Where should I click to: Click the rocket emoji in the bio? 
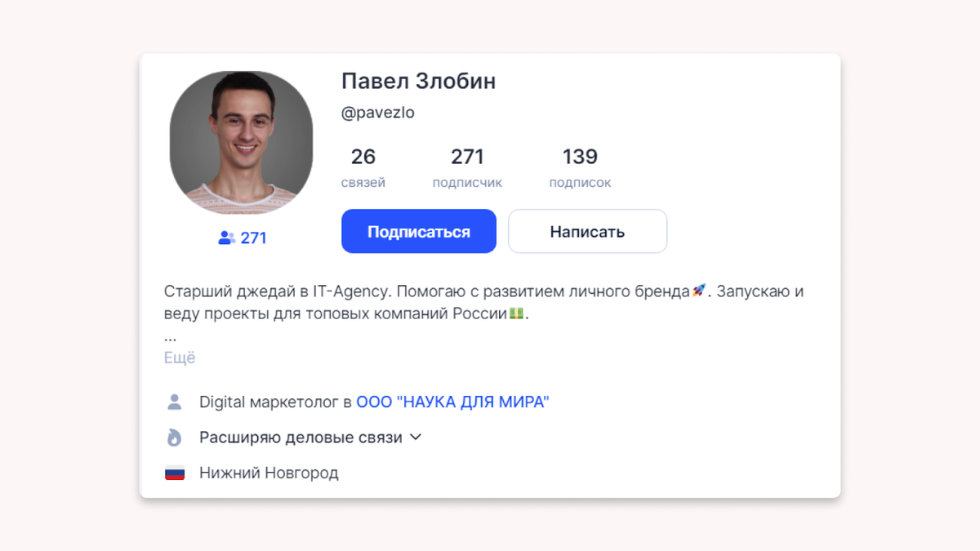698,291
